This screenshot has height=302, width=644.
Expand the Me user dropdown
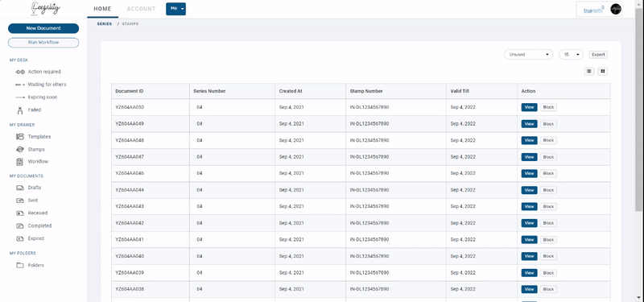pyautogui.click(x=175, y=9)
